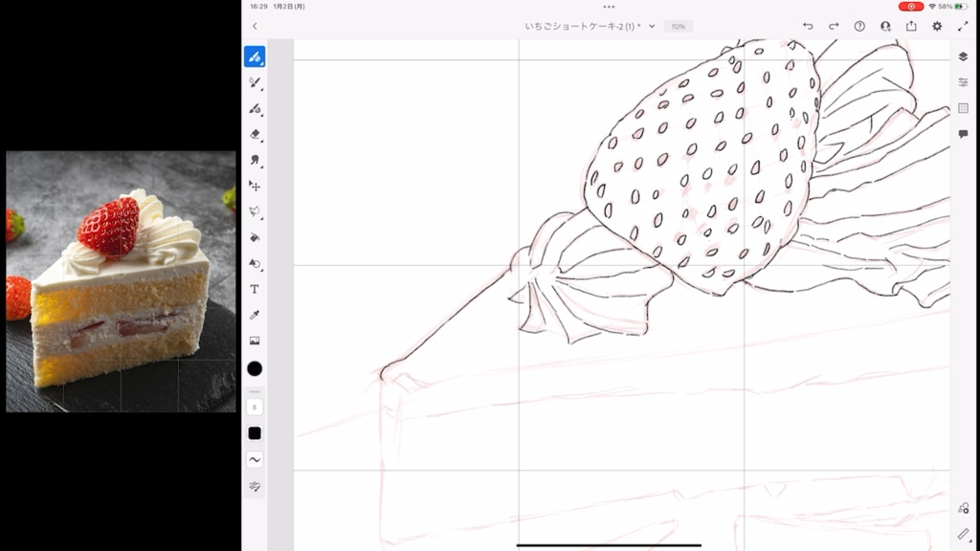Open the Layers panel

click(x=964, y=55)
